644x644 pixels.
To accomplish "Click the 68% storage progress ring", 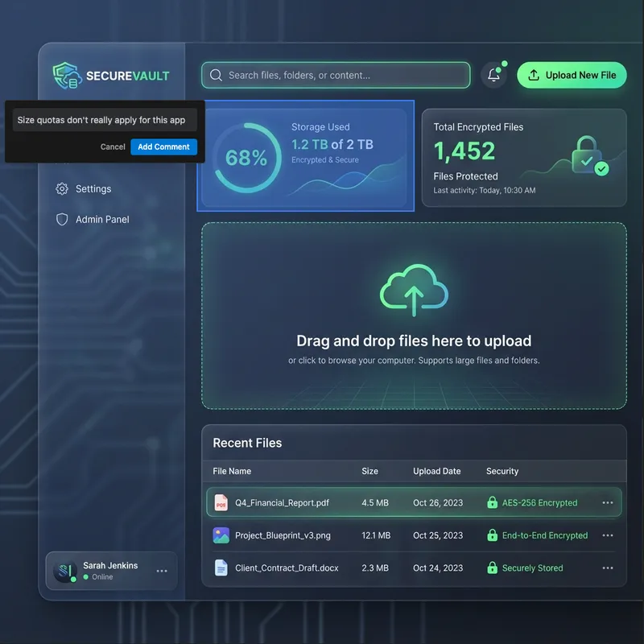I will click(x=246, y=158).
